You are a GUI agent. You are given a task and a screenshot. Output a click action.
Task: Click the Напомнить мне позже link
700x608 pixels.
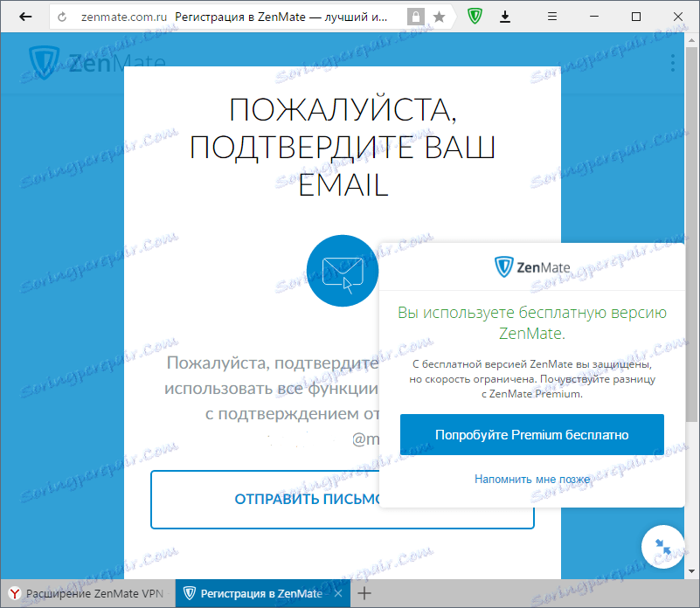tap(532, 479)
